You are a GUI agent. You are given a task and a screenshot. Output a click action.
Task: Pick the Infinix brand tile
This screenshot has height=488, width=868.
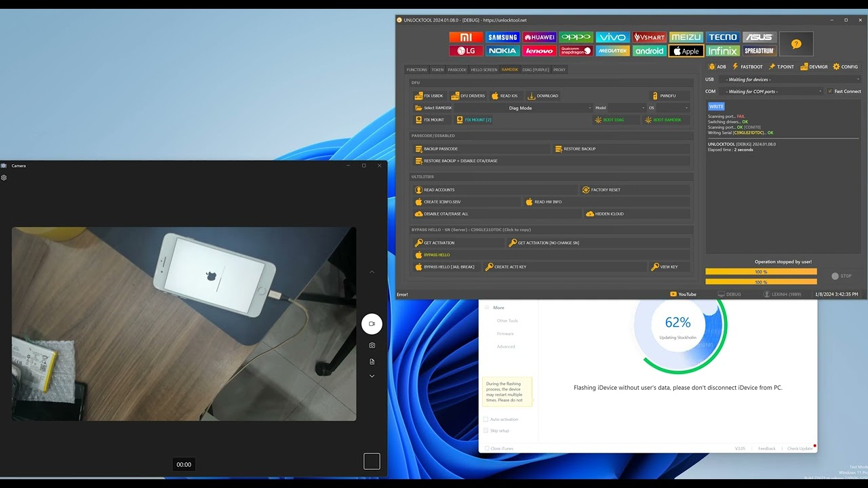tap(722, 51)
